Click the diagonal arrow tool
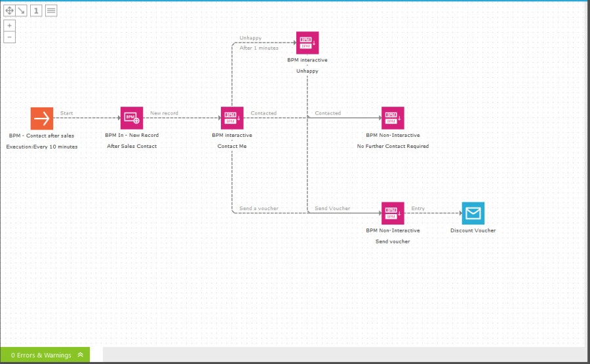 [22, 10]
